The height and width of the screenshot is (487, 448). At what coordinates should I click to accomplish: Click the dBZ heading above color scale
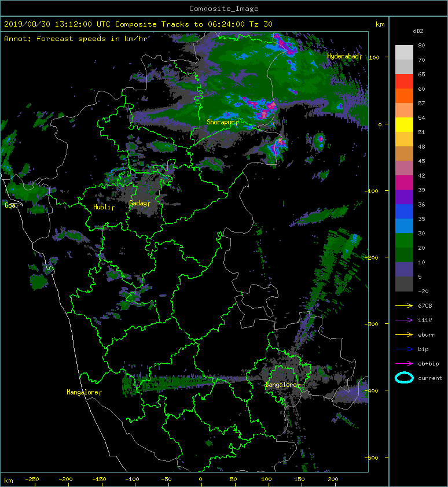tap(418, 31)
